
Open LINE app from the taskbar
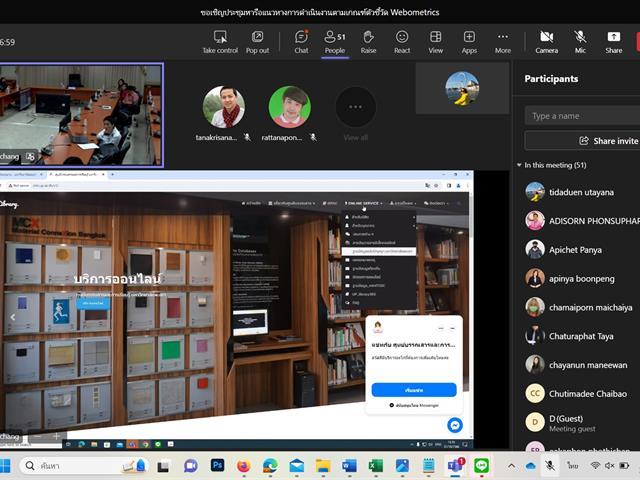(481, 465)
